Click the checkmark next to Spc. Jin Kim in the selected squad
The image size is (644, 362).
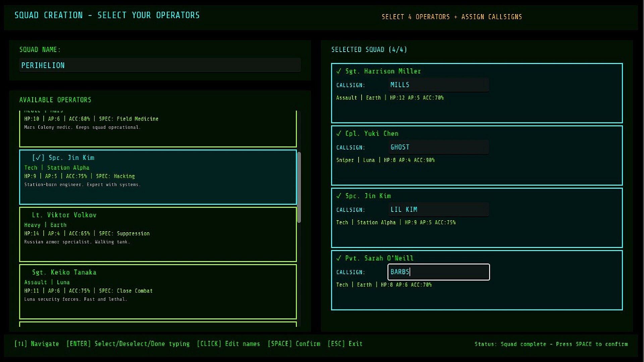pos(339,196)
